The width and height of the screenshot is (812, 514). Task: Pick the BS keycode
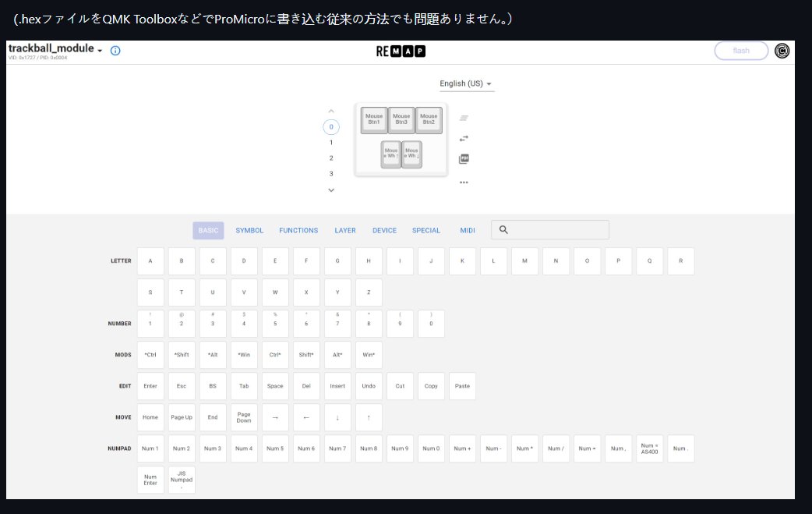point(213,386)
